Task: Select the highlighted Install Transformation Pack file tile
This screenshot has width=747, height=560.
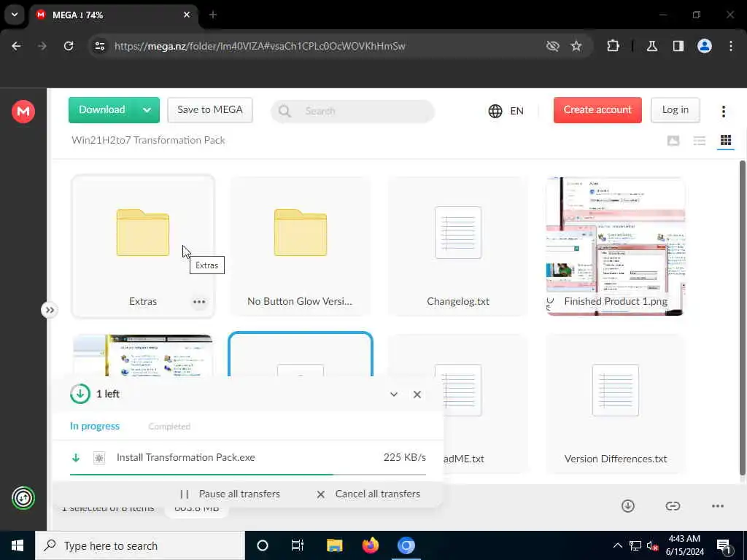Action: click(300, 355)
